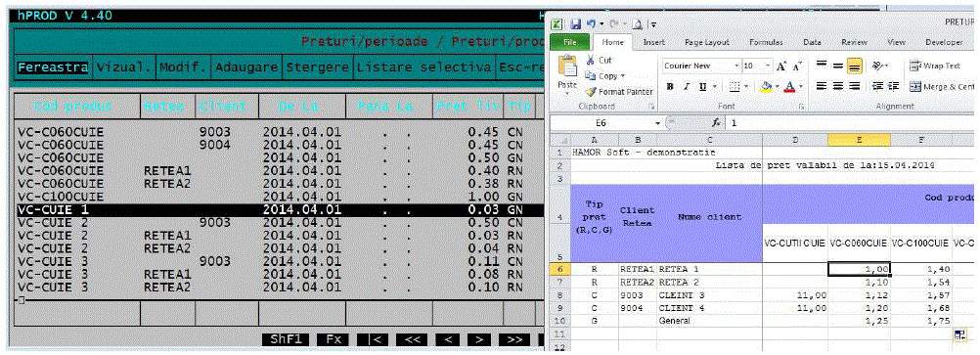
Task: Choose Stergere in hPROD menu
Action: tap(318, 67)
